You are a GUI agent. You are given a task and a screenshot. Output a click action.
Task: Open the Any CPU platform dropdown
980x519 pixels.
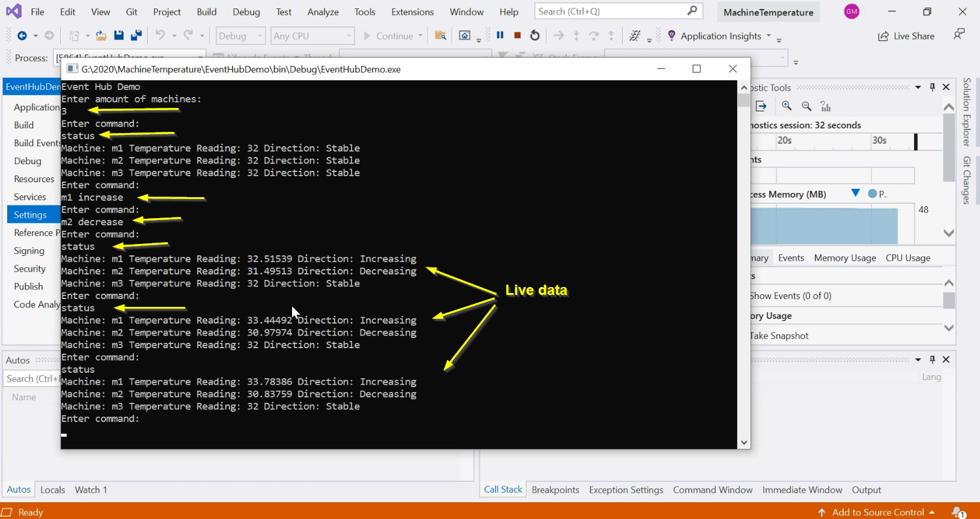[x=312, y=36]
